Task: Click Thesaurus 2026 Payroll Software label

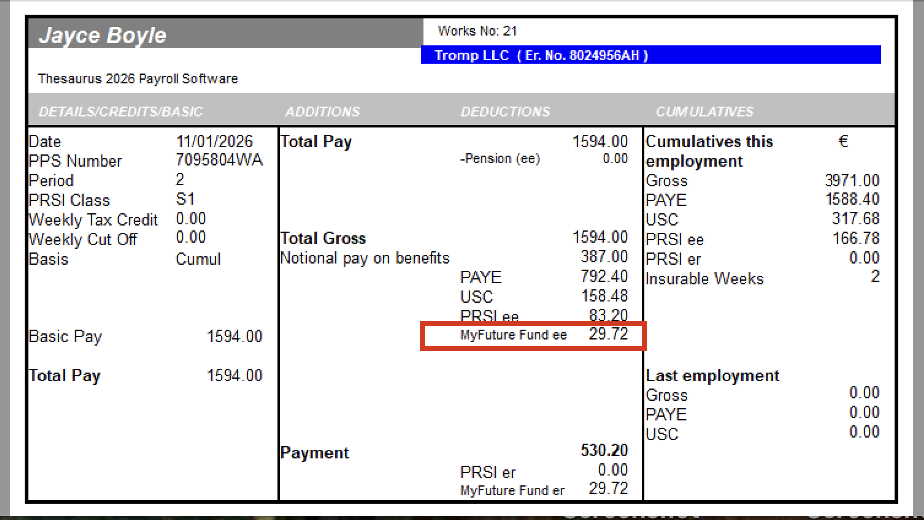Action: coord(138,78)
